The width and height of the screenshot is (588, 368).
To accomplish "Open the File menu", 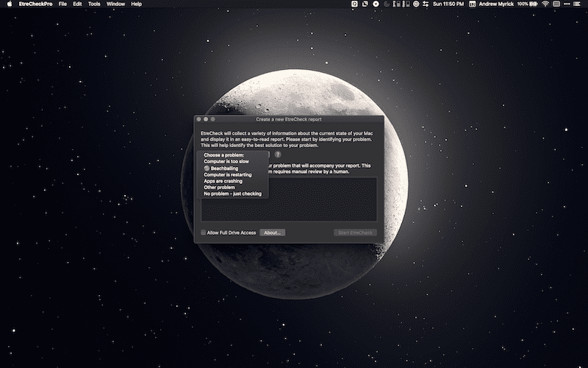I will [62, 4].
